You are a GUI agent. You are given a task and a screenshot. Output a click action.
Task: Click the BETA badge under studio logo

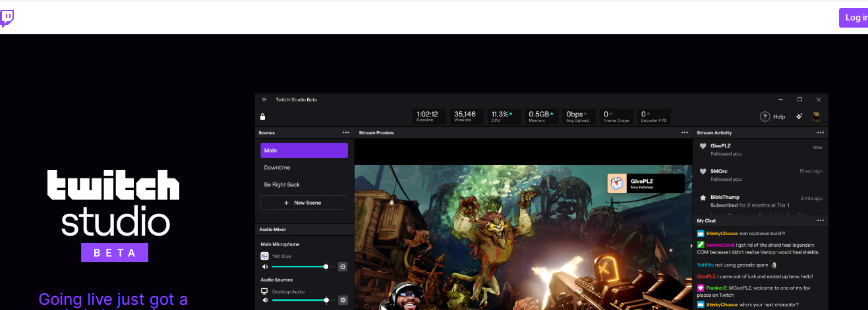click(115, 252)
